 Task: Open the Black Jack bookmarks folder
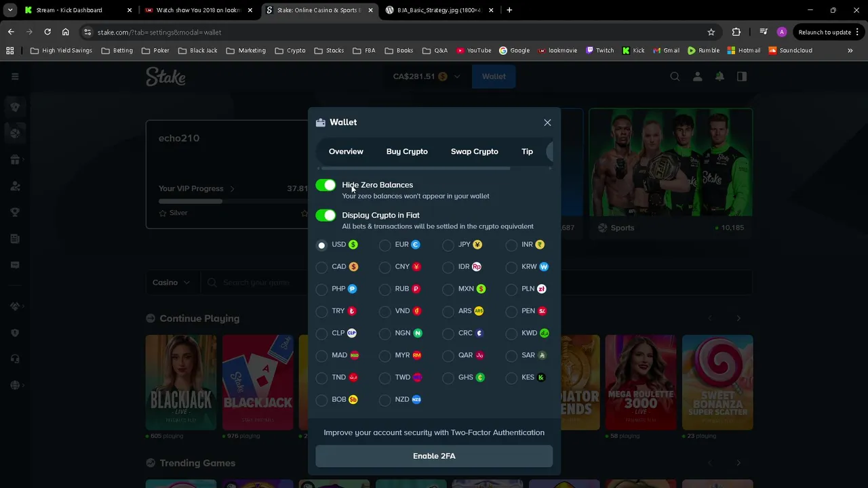pyautogui.click(x=198, y=50)
